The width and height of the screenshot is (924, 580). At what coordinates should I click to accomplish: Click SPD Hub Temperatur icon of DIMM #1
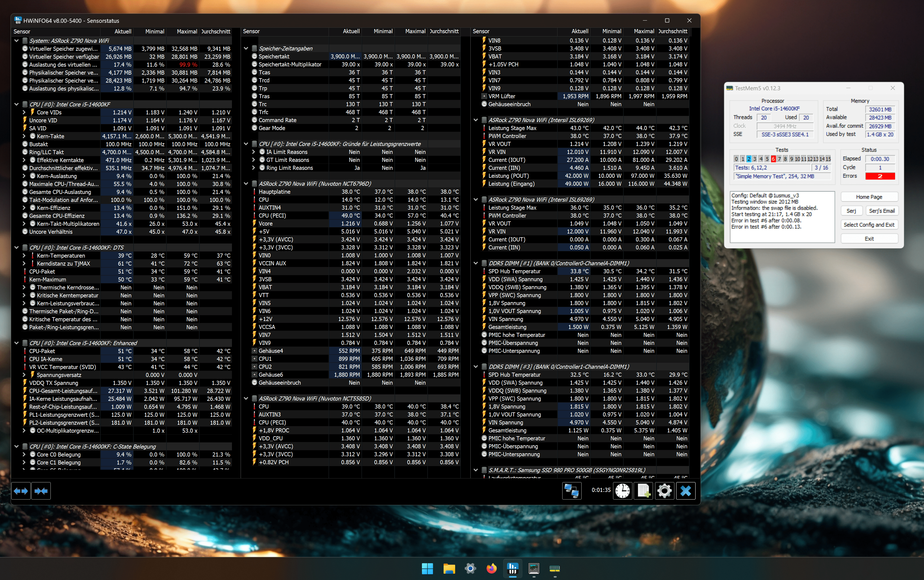[x=484, y=271]
